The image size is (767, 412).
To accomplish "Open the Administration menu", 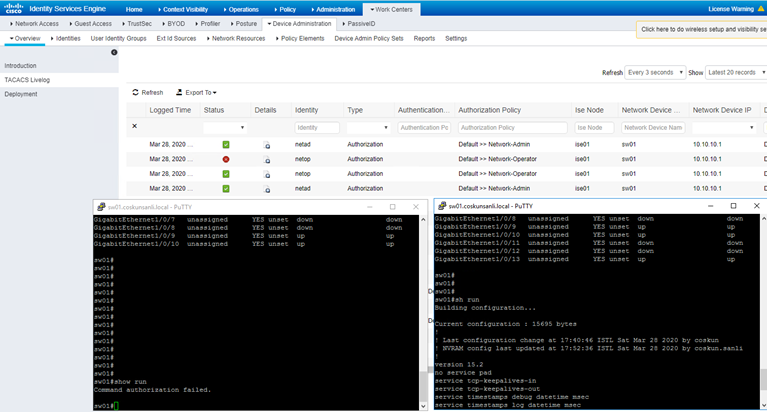I will (x=333, y=9).
